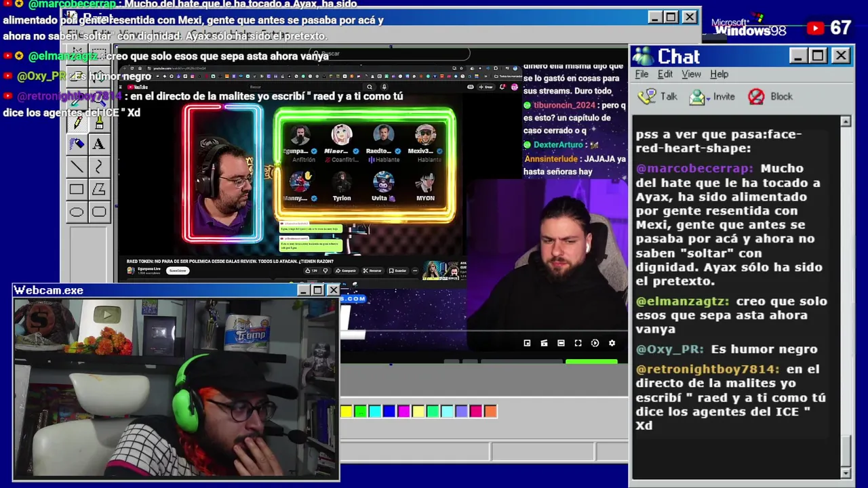Viewport: 868px width, 488px height.
Task: Click the Mexiv3 speaker avatar
Action: [x=425, y=134]
